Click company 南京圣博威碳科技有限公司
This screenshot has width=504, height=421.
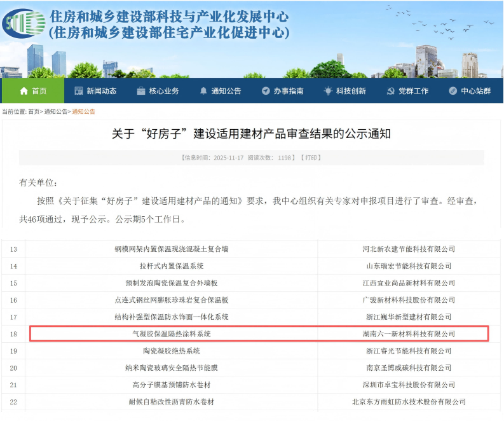[409, 368]
